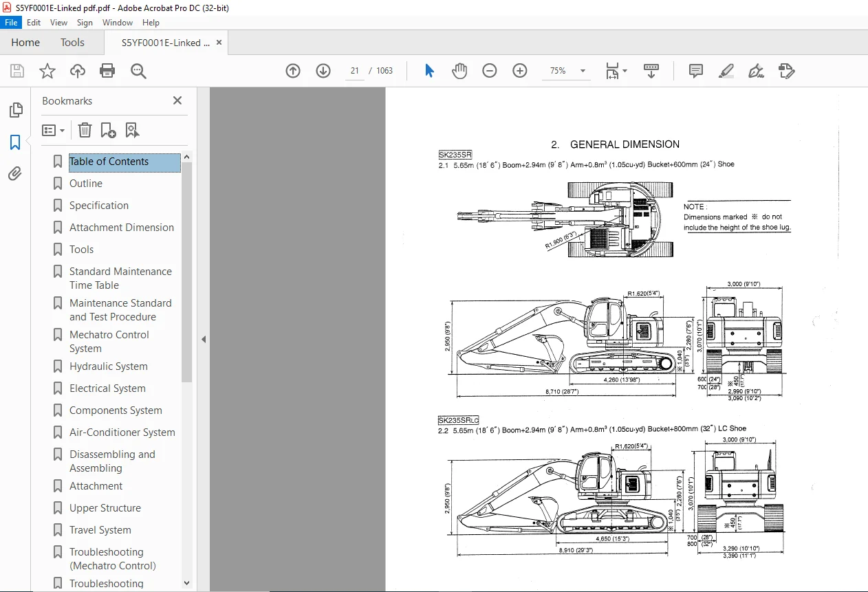
Task: Open the Attachments paperclip panel
Action: (x=15, y=173)
